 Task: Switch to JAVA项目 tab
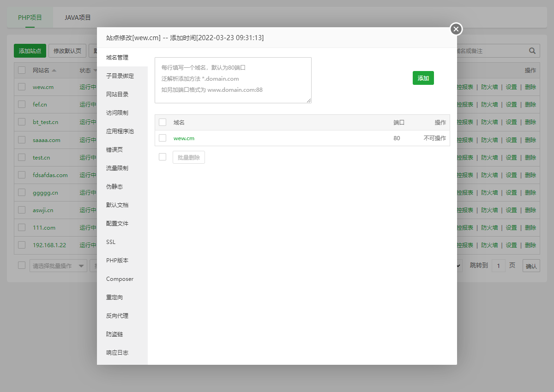78,18
